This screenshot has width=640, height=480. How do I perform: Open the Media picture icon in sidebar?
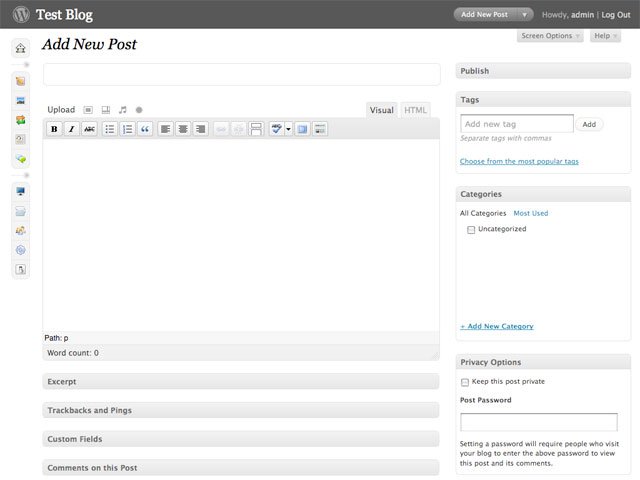20,100
